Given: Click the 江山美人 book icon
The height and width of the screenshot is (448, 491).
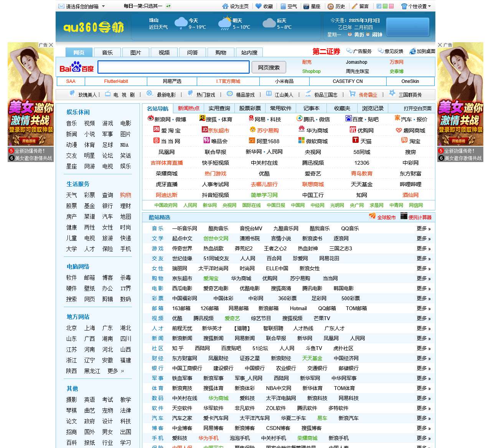Looking at the screenshot, I should (x=269, y=94).
